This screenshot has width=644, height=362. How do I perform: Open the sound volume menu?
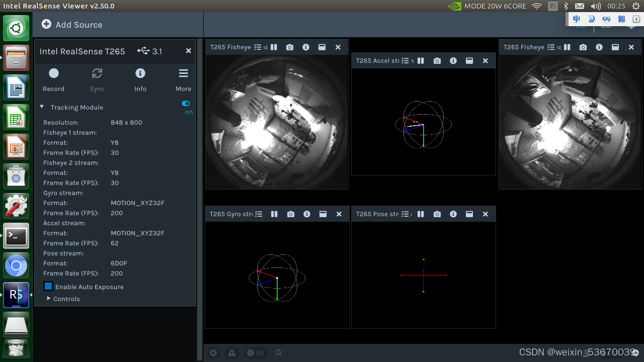[x=596, y=6]
